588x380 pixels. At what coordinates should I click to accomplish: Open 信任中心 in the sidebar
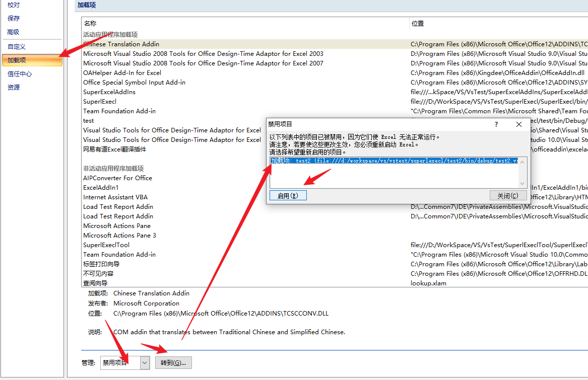point(20,74)
